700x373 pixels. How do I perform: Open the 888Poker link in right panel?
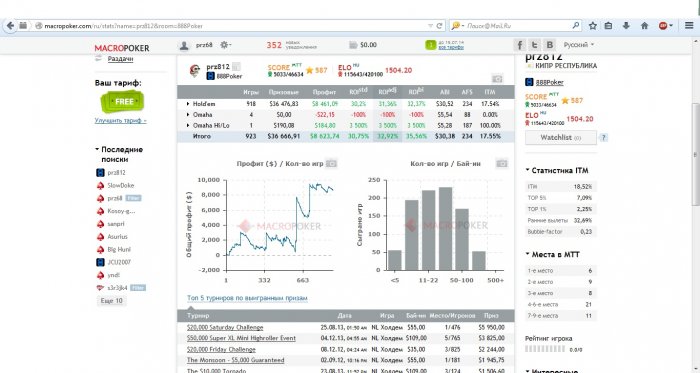coord(550,82)
